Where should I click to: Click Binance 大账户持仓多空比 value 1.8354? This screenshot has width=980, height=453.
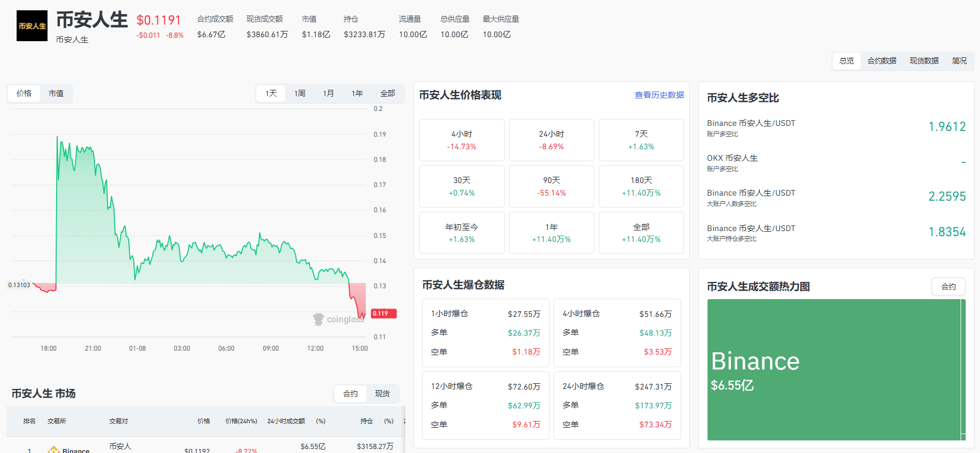(947, 232)
